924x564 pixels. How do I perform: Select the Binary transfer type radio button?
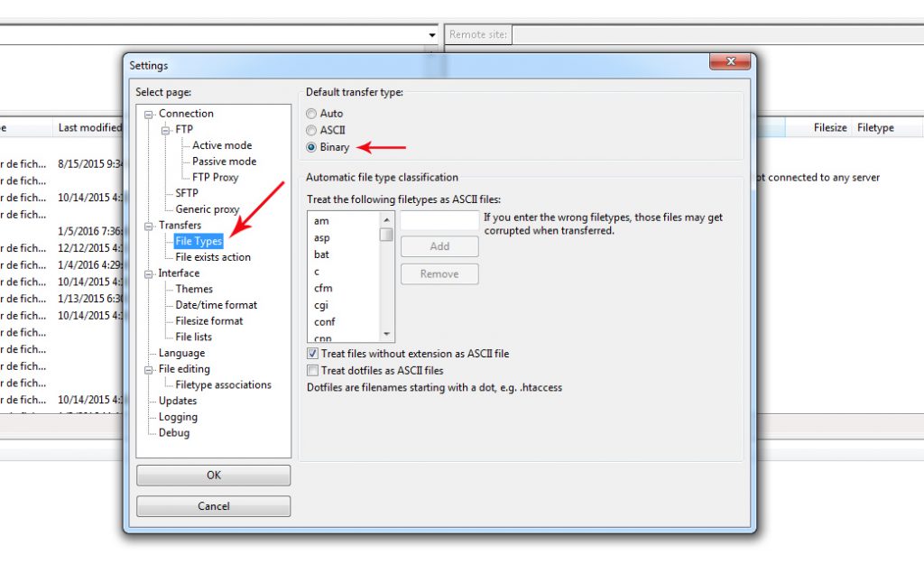click(x=311, y=147)
